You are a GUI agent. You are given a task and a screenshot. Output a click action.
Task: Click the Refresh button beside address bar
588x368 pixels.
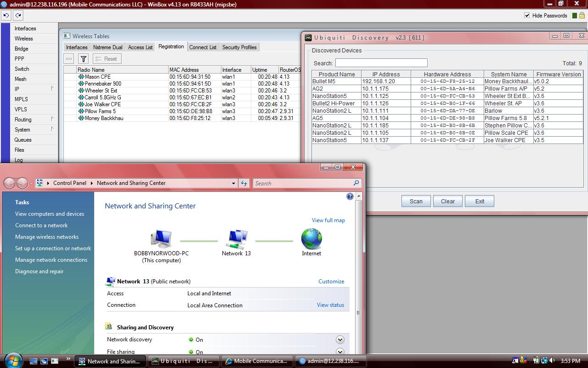click(x=244, y=183)
